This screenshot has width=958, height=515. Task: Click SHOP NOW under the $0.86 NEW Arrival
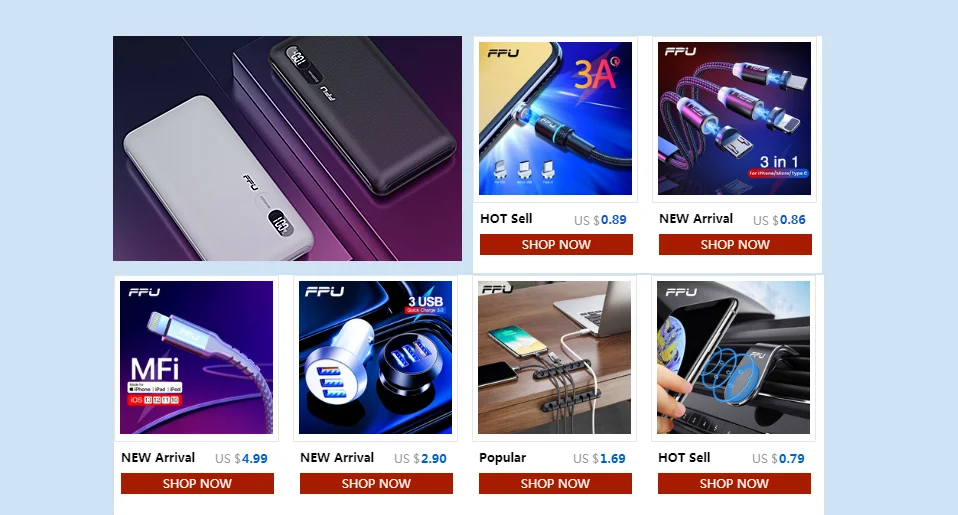tap(735, 244)
